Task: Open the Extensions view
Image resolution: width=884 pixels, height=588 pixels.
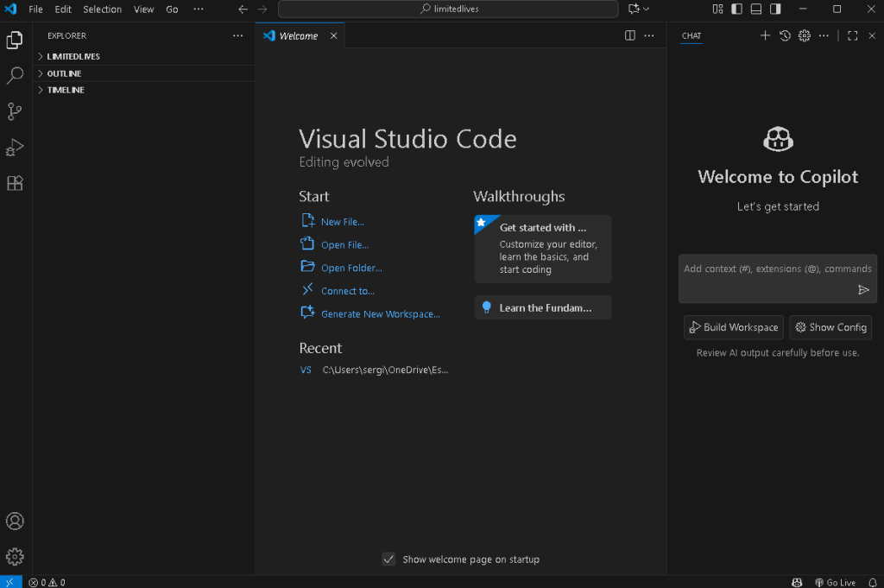Action: click(15, 183)
